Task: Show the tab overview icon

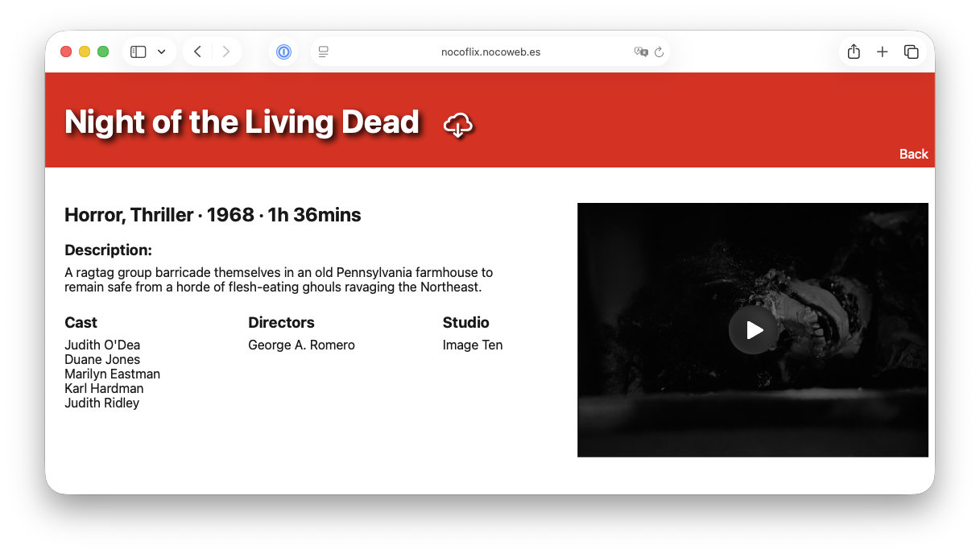Action: click(912, 52)
